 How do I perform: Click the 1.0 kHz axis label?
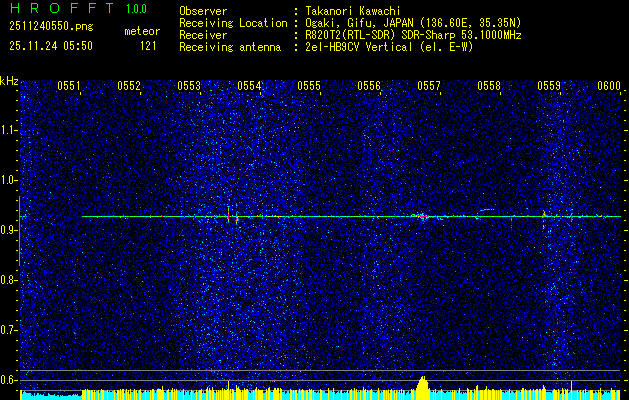8,181
